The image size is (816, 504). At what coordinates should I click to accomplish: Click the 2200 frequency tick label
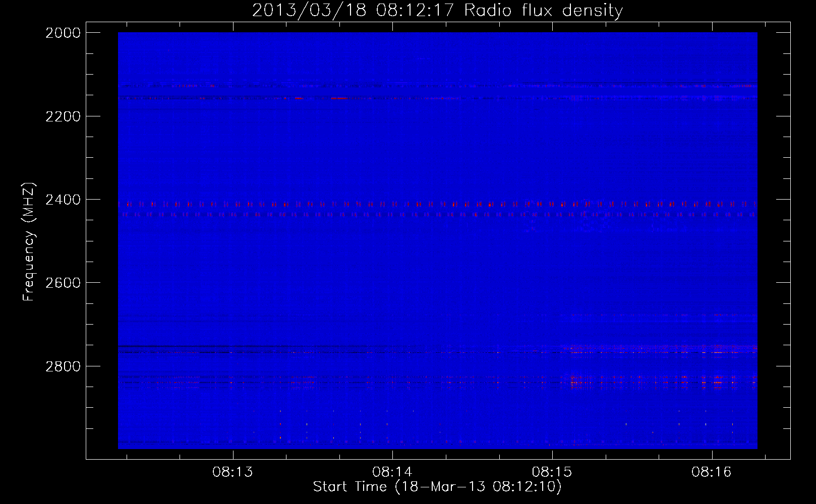[x=63, y=116]
